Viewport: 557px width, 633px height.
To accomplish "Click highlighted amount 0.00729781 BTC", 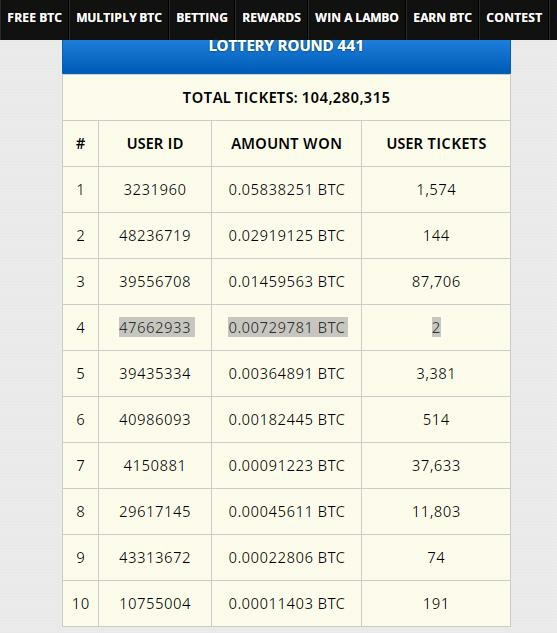I will coord(288,327).
